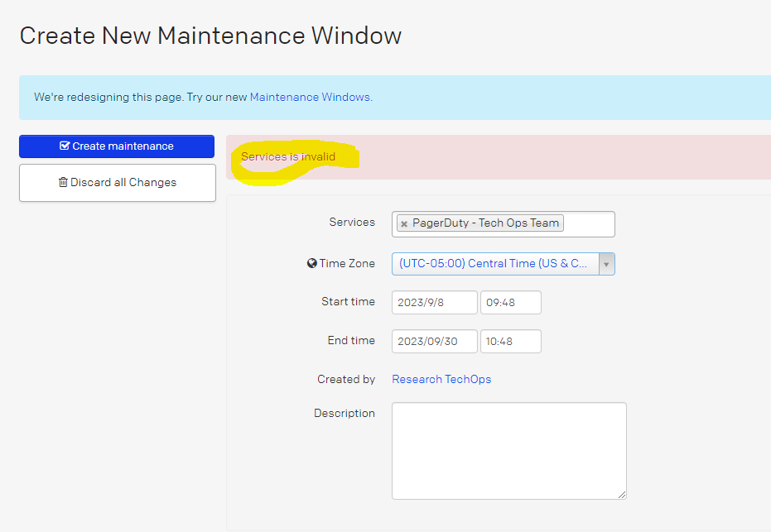The height and width of the screenshot is (532, 771).
Task: Click the Create maintenance button
Action: click(x=117, y=146)
